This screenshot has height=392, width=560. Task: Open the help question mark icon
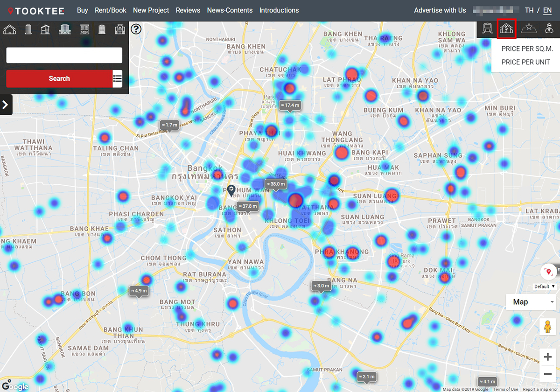coord(136,29)
